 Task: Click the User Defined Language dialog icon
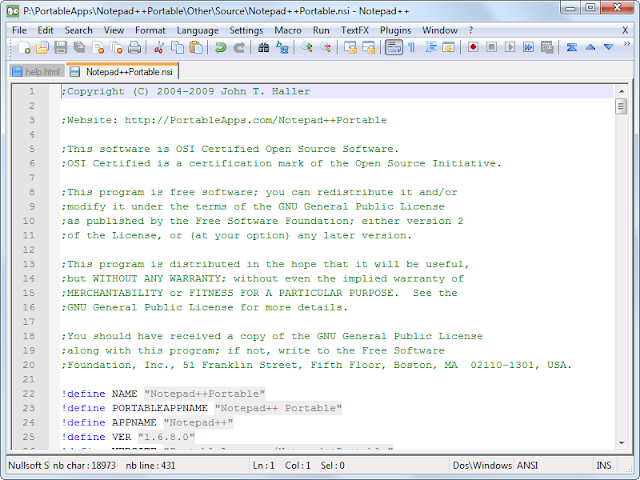pyautogui.click(x=449, y=48)
